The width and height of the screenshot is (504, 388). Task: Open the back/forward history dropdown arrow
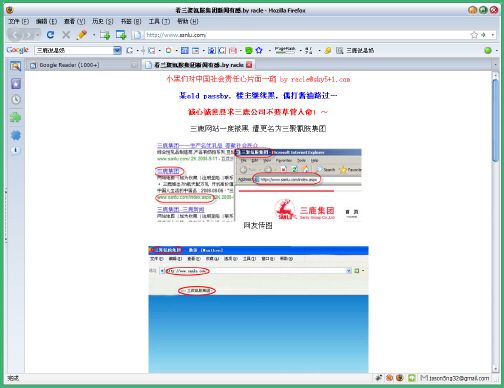[x=38, y=35]
